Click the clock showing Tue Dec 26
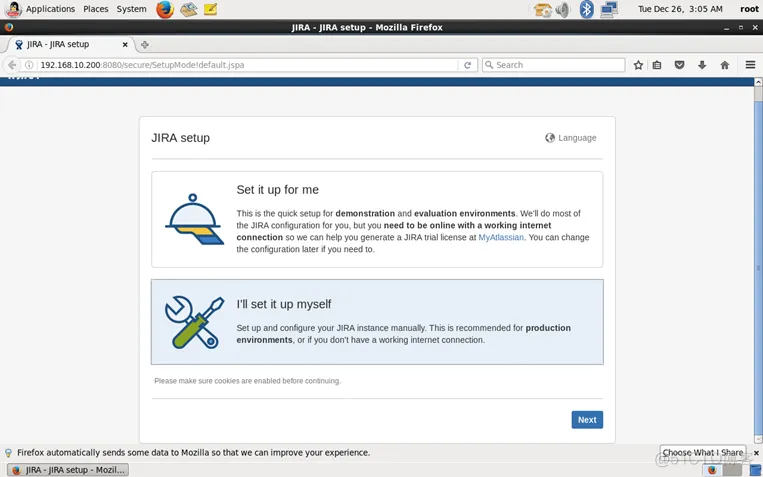The width and height of the screenshot is (763, 477). [680, 9]
